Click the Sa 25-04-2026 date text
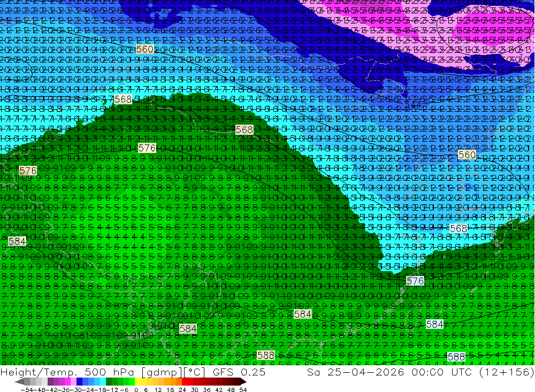This screenshot has width=535, height=392. coord(356,372)
